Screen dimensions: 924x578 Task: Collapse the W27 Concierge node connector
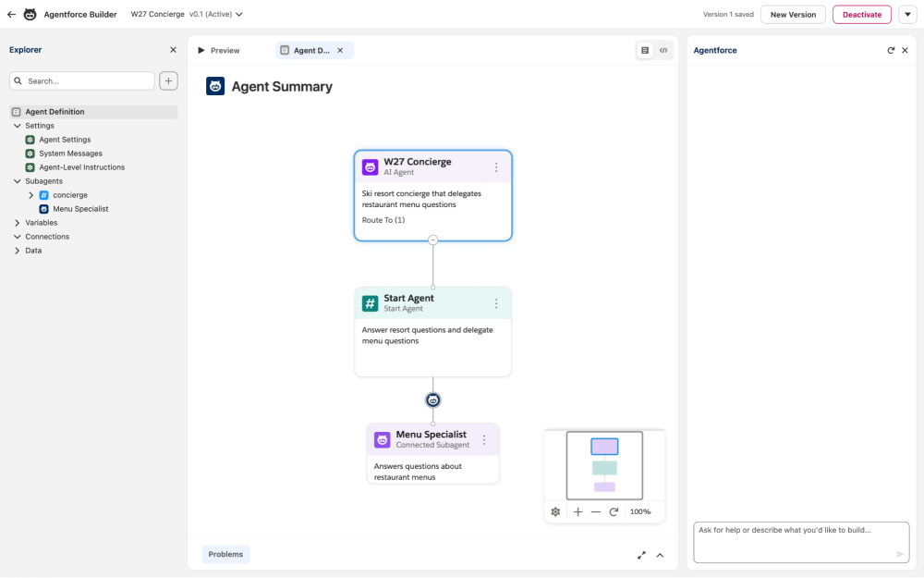coord(433,240)
